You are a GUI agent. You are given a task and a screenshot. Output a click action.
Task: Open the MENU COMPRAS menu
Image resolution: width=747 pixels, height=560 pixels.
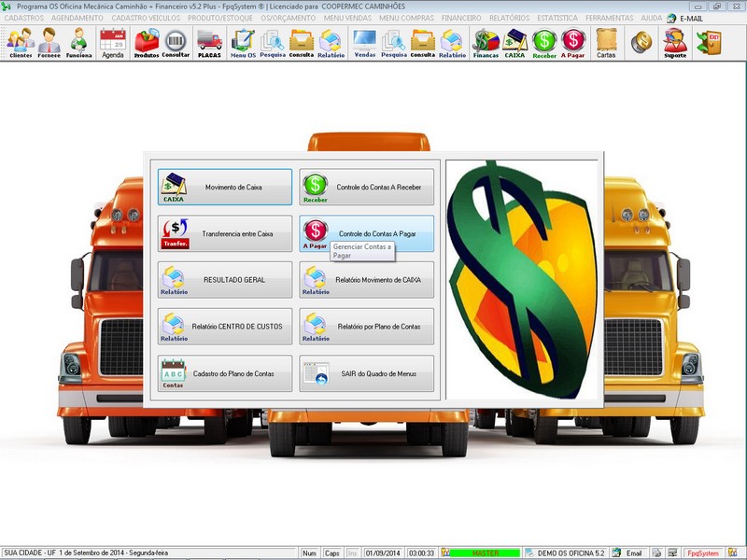(x=406, y=18)
